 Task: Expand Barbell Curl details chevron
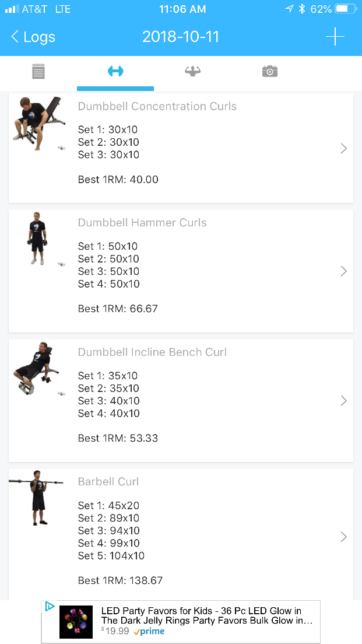pos(343,537)
